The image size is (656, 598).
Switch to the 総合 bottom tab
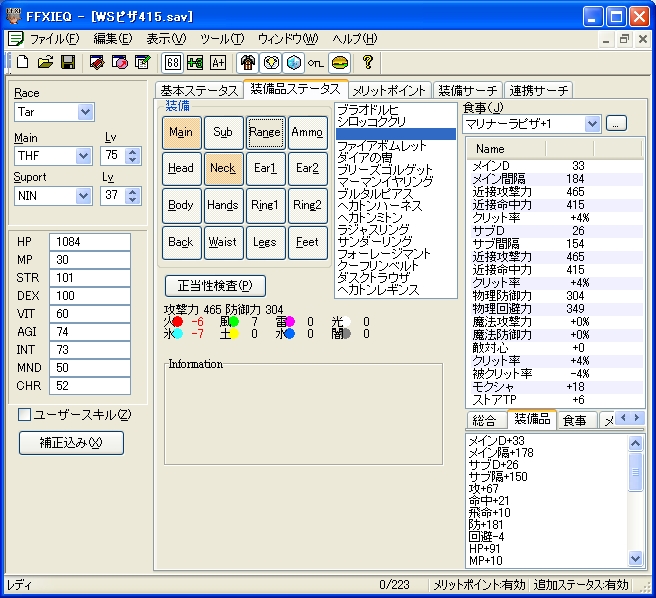[x=485, y=420]
